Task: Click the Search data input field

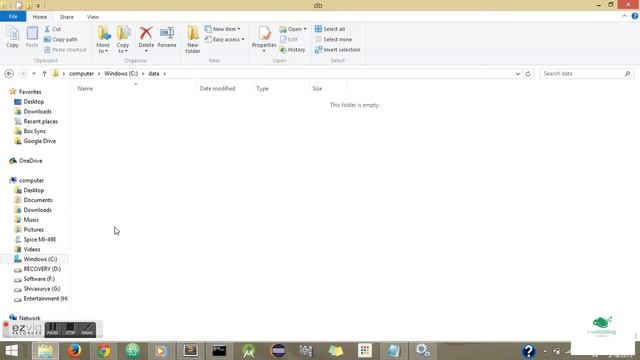Action: point(587,73)
